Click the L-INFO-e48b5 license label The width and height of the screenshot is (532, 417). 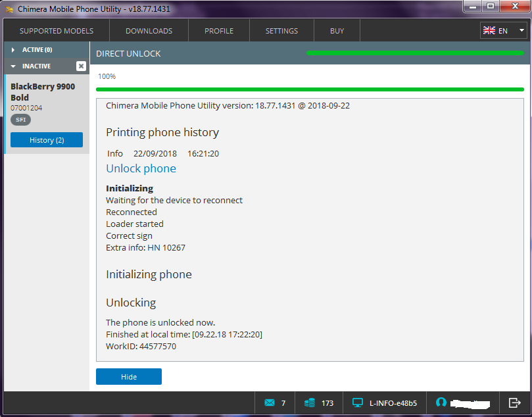(393, 403)
